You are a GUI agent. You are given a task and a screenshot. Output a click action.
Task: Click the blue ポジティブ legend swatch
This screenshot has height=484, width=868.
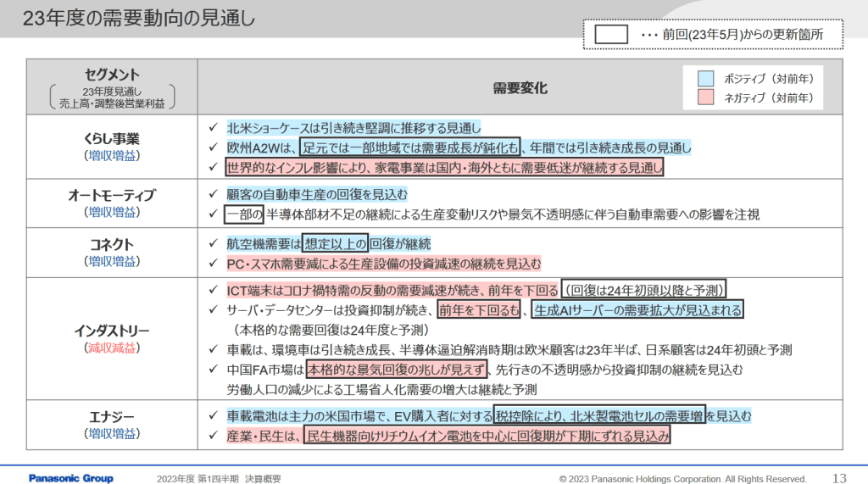pyautogui.click(x=706, y=78)
